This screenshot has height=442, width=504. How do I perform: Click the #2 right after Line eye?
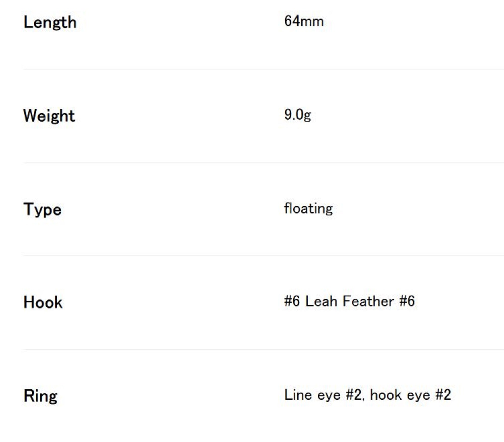pyautogui.click(x=354, y=395)
